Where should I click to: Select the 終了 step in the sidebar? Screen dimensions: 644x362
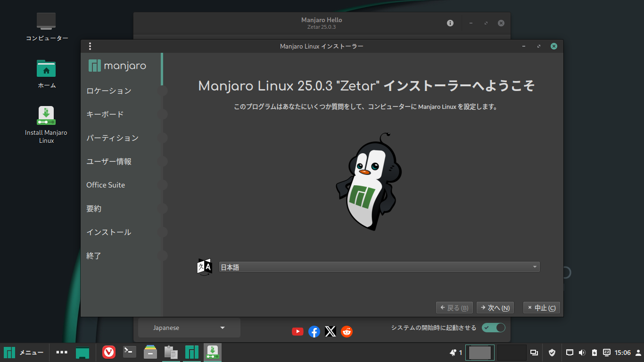coord(94,256)
